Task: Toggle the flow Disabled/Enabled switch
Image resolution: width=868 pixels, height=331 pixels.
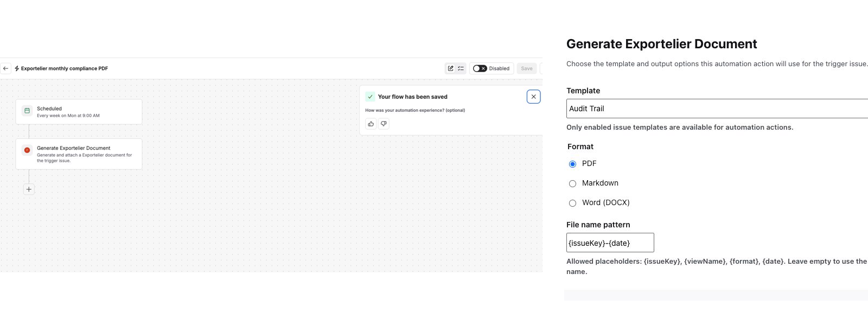Action: pos(480,68)
